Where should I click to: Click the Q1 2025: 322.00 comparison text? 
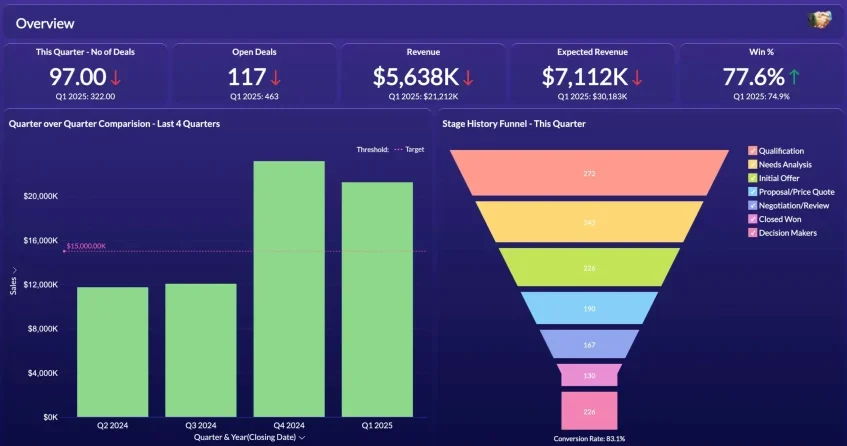coord(85,96)
